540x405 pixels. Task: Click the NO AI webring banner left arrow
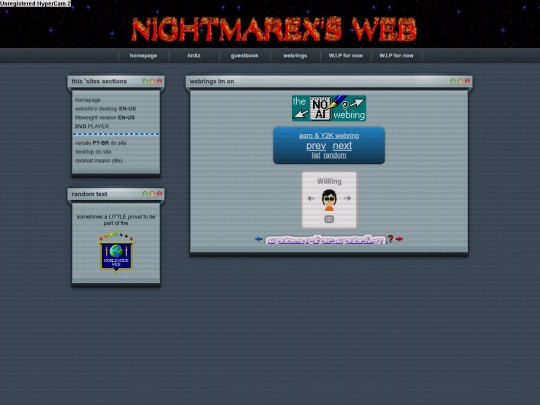[x=301, y=114]
